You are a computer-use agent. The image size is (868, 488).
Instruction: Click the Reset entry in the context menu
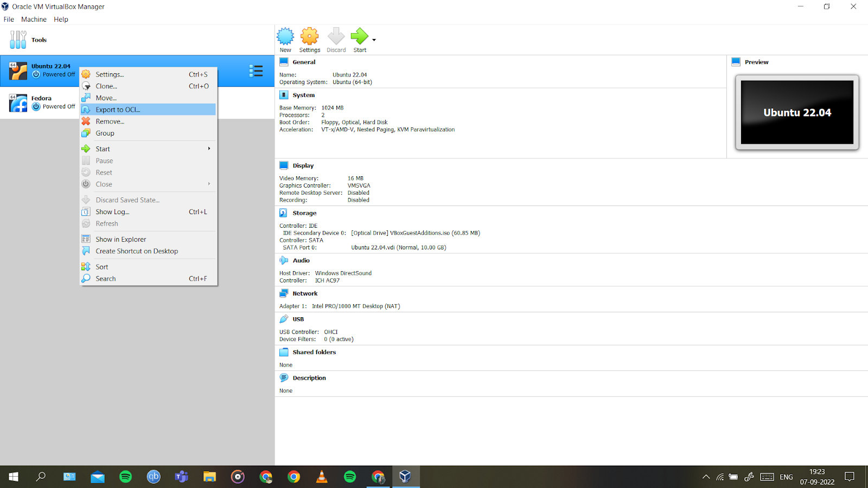(x=148, y=172)
